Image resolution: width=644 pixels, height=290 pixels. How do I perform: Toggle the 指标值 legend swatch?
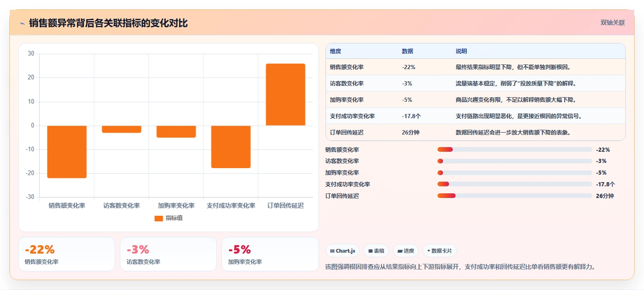[x=159, y=218]
